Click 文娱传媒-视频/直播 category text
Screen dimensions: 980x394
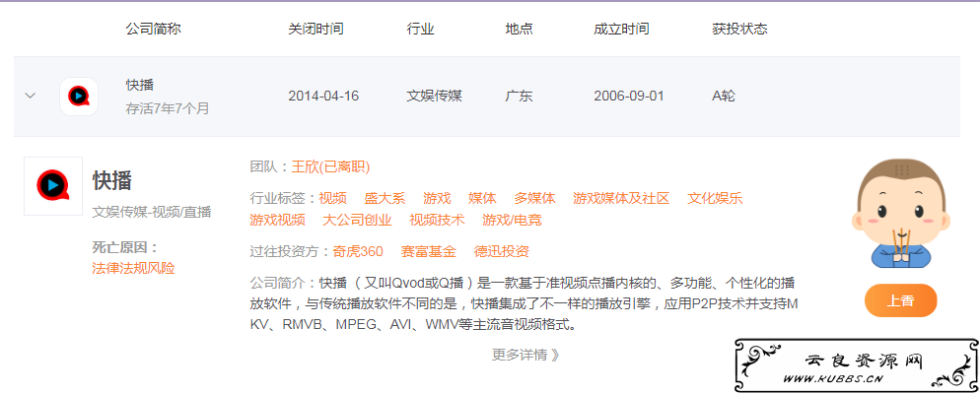[152, 213]
